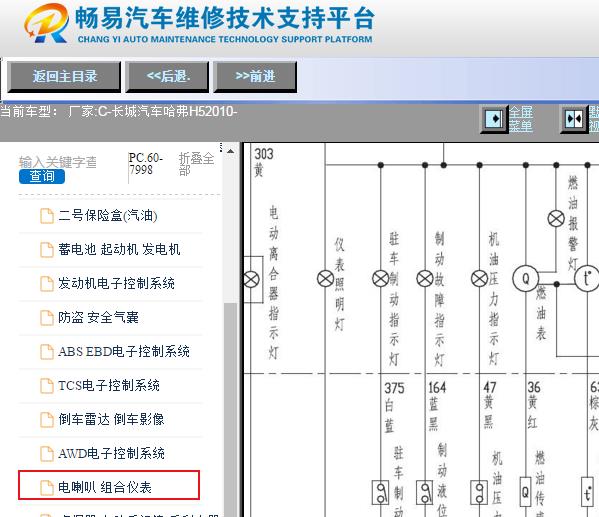Click document icon beside 蓄电池 起动机 发电机
The image size is (599, 517).
[47, 250]
